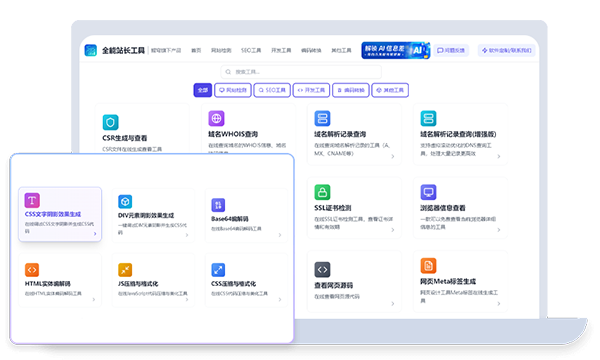Select the 其他工具 filter tab
600x360 pixels.
390,90
